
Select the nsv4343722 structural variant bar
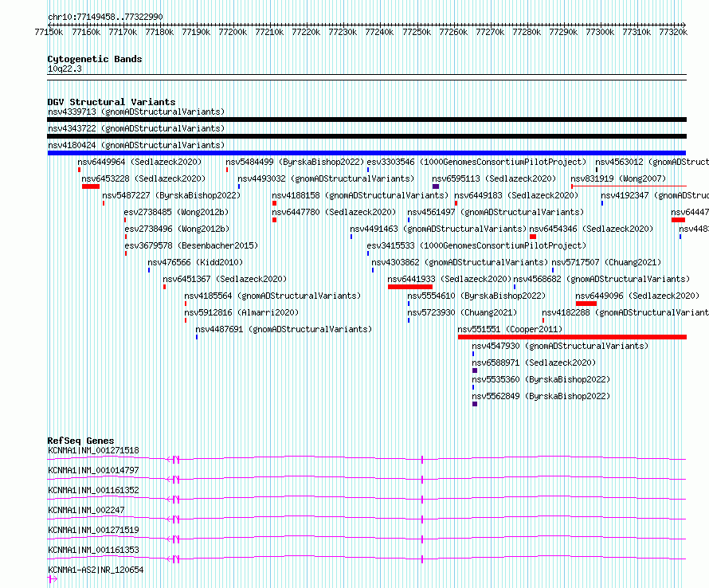pos(366,136)
